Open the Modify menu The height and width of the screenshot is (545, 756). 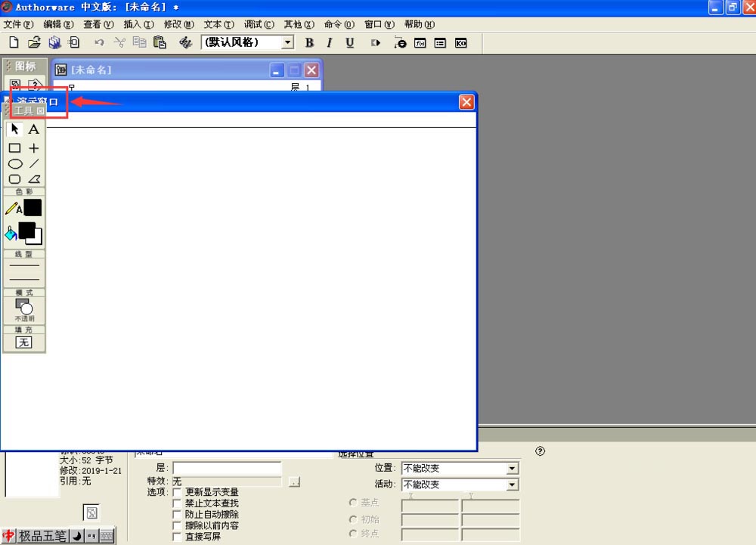click(x=179, y=24)
